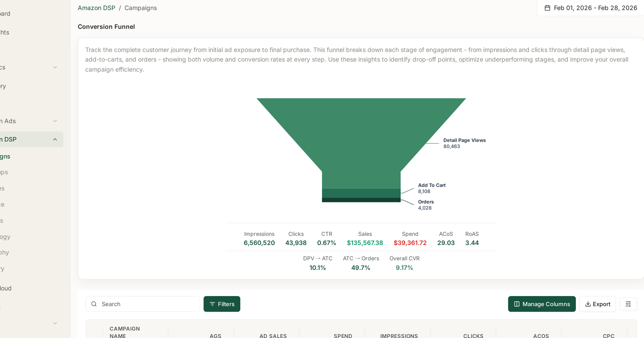644x338 pixels.
Task: Click the CPC column header
Action: pyautogui.click(x=609, y=336)
